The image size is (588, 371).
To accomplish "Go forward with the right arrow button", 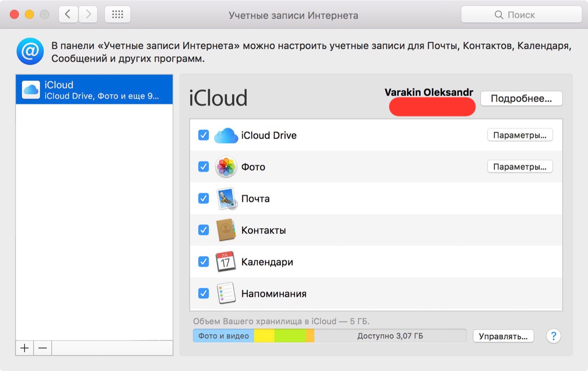I will 88,15.
